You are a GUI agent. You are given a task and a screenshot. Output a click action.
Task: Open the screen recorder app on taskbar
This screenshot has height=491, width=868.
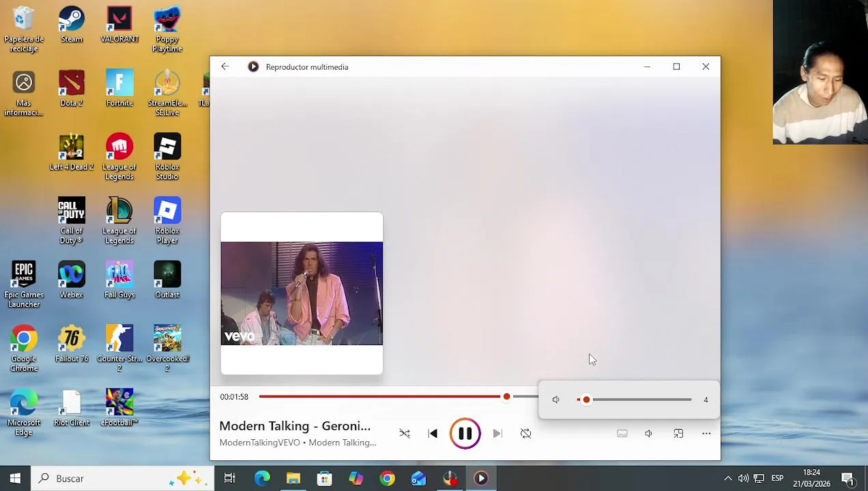point(450,479)
